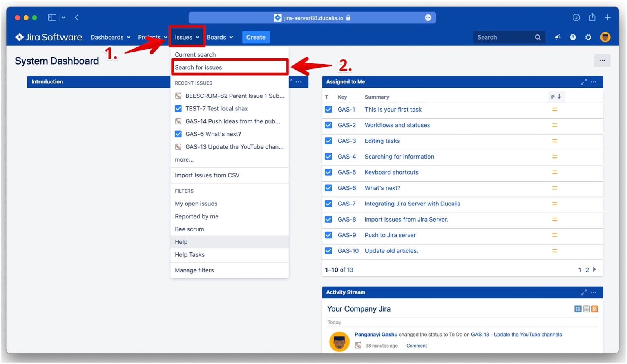627x364 pixels.
Task: Expand the Dashboards dropdown
Action: [111, 37]
